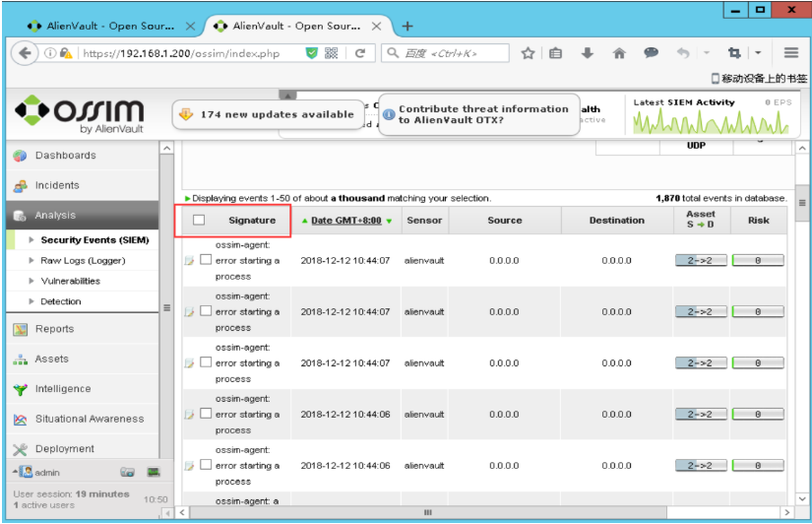The width and height of the screenshot is (812, 524).
Task: Click alienvault sensor link in first row
Action: [424, 260]
